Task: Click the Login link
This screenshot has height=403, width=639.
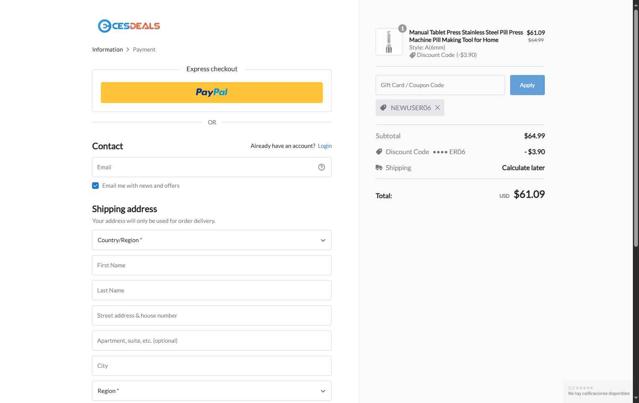Action: 325,146
